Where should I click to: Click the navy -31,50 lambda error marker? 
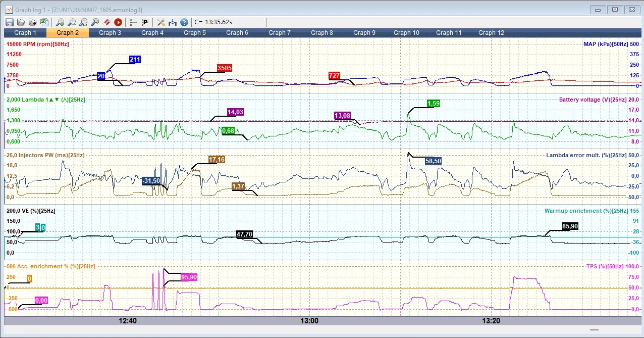click(x=151, y=181)
